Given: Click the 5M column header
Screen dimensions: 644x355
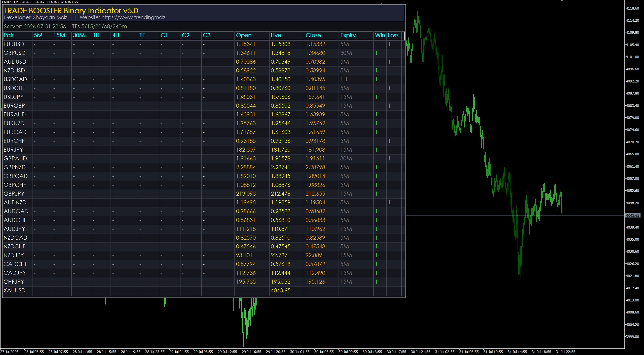Looking at the screenshot, I should 38,35.
